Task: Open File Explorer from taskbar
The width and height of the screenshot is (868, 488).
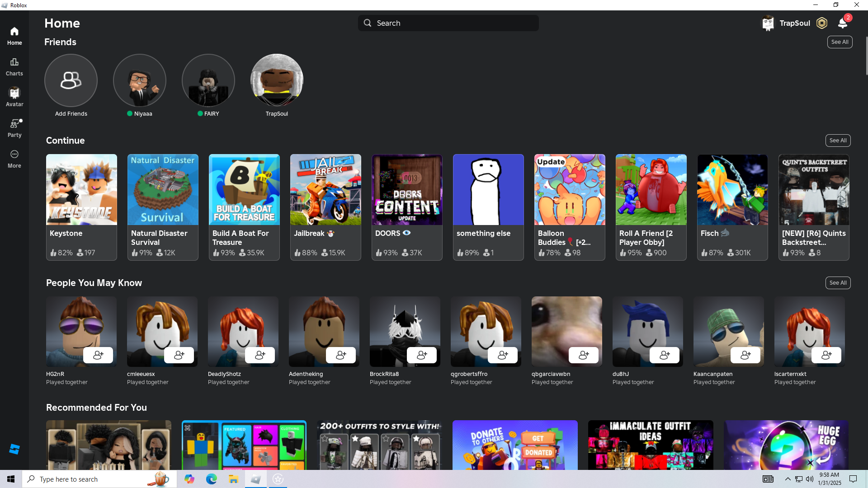Action: tap(233, 479)
